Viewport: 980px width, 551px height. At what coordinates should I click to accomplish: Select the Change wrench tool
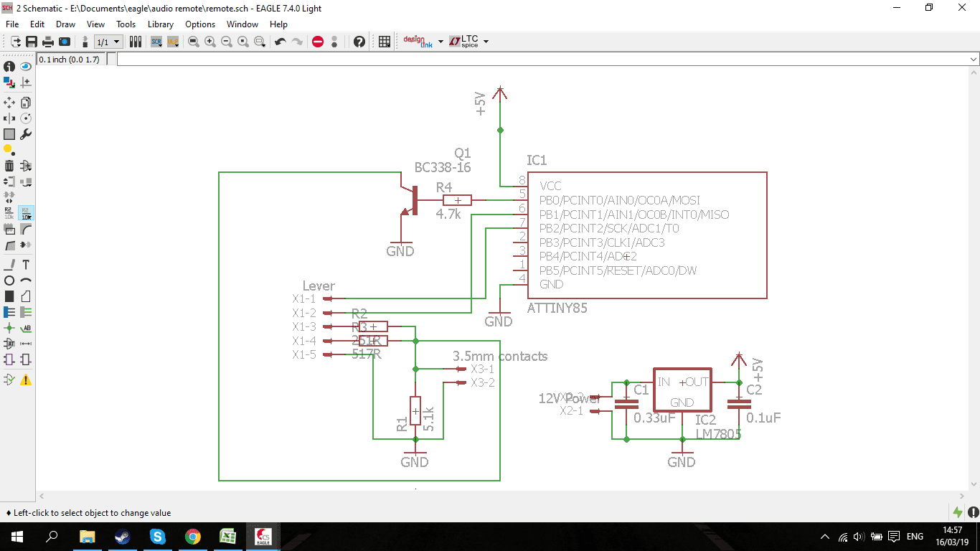point(26,134)
